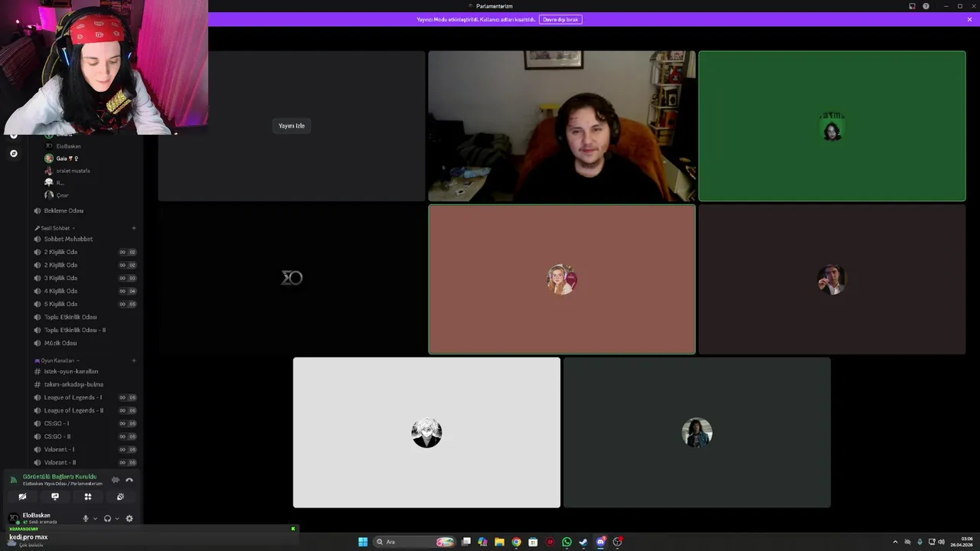The height and width of the screenshot is (551, 980).
Task: Mute microphone in user panel
Action: 86,518
